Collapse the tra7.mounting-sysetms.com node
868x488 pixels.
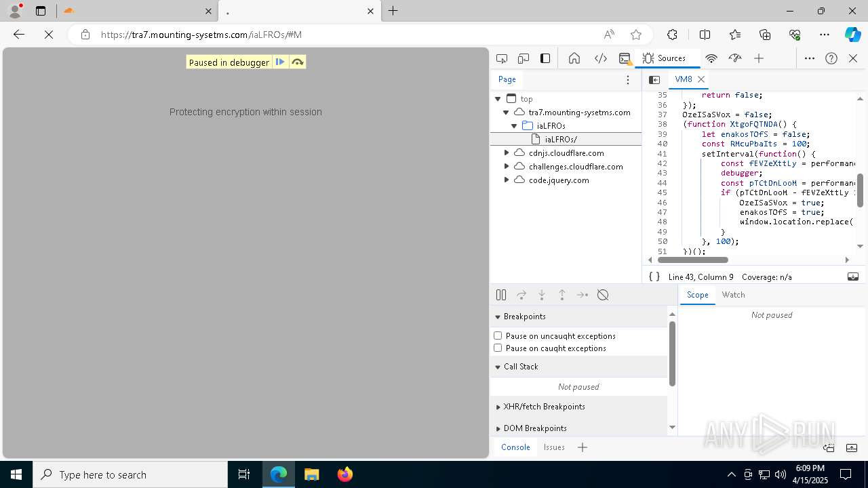[x=506, y=113]
